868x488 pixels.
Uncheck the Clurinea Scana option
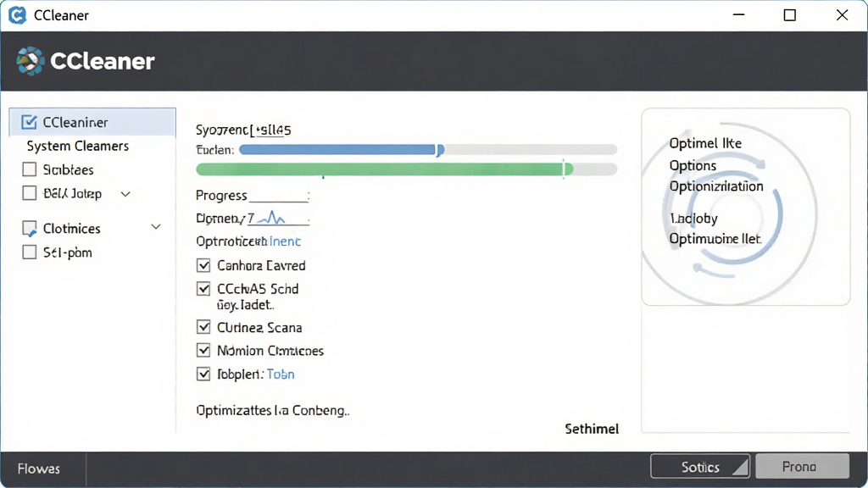pyautogui.click(x=203, y=327)
